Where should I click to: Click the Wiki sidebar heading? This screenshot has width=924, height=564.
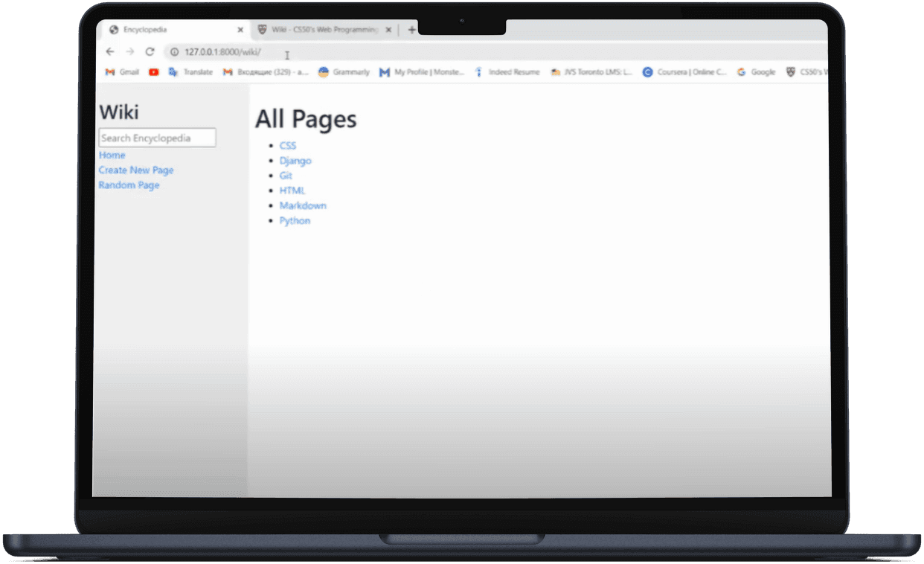coord(119,112)
